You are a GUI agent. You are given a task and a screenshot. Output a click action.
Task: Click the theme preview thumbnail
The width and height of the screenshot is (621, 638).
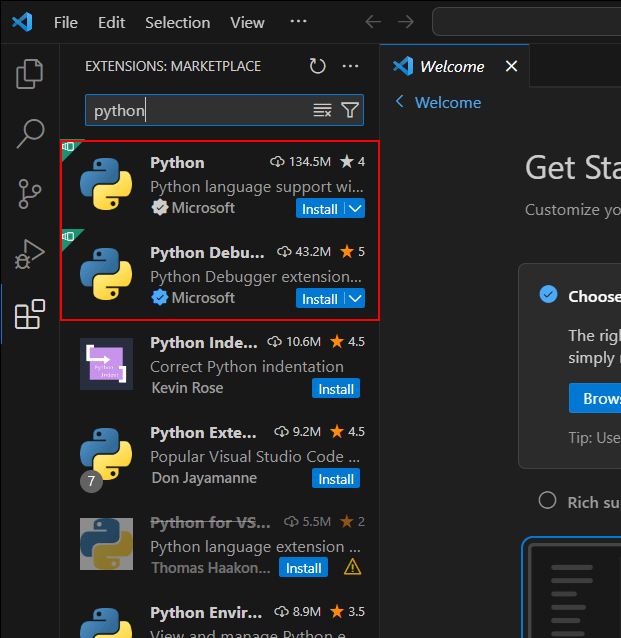click(571, 588)
